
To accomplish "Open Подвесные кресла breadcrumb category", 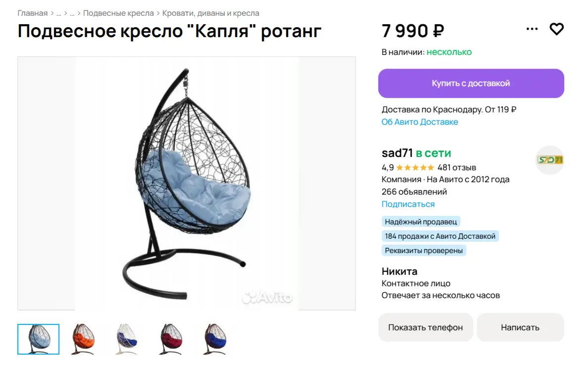I will coord(118,13).
